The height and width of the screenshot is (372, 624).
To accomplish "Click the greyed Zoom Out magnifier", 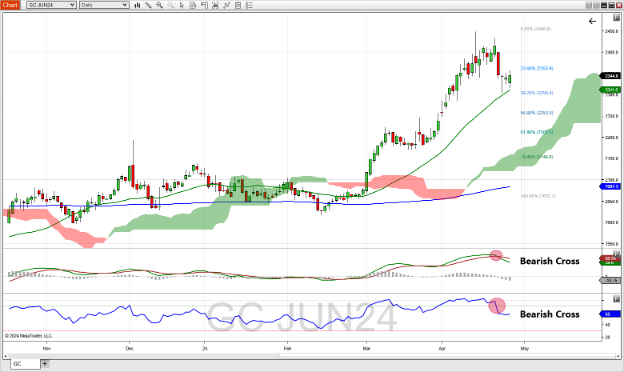I will tap(170, 5).
